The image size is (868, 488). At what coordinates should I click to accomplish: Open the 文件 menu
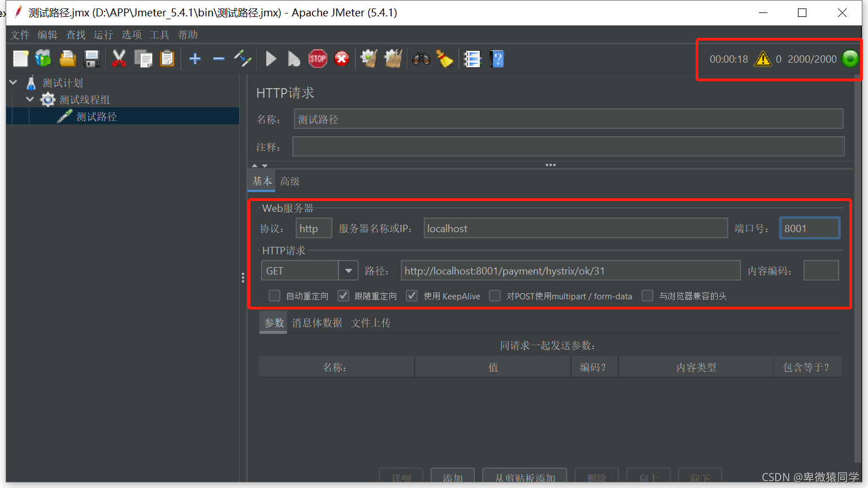20,35
